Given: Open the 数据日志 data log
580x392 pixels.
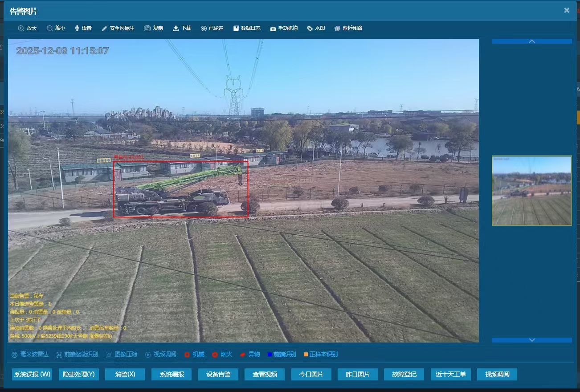Looking at the screenshot, I should tap(236, 29).
